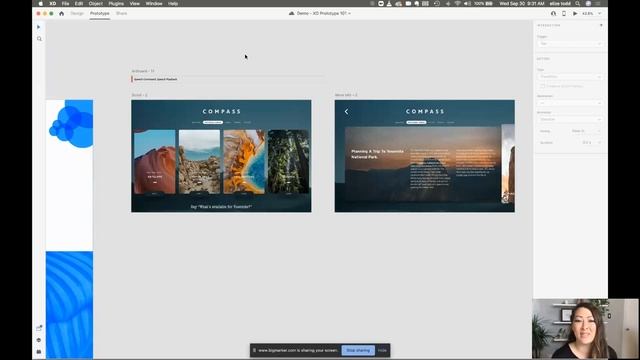Click the 'What's available for Yosemite' prompt text
The height and width of the screenshot is (360, 640).
click(x=221, y=207)
